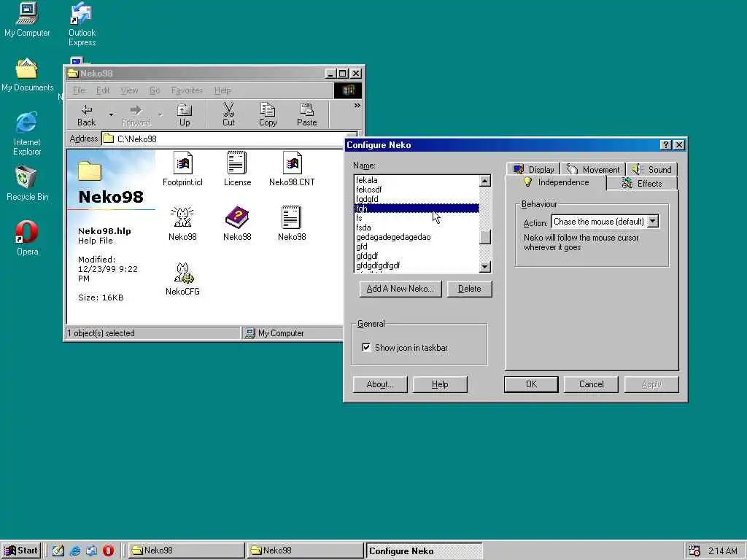Viewport: 747px width, 560px height.
Task: Select the Opera desktop shortcut
Action: click(x=27, y=238)
